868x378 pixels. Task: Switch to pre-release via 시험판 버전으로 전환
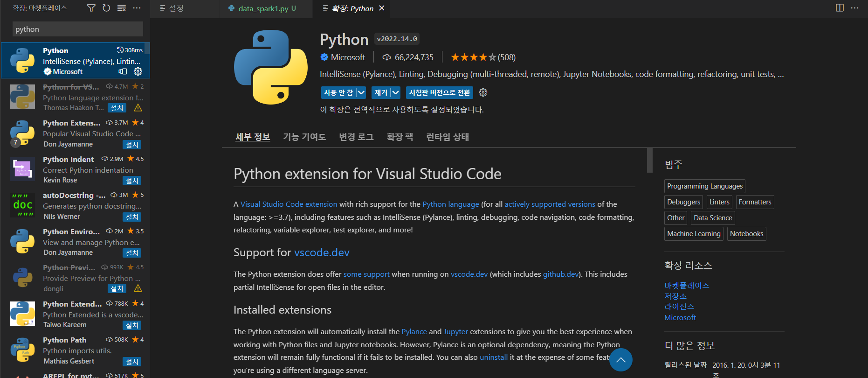tap(439, 92)
